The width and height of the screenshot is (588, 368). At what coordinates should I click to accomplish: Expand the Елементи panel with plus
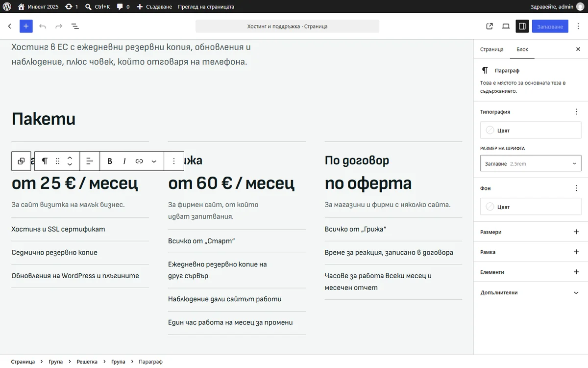[576, 272]
